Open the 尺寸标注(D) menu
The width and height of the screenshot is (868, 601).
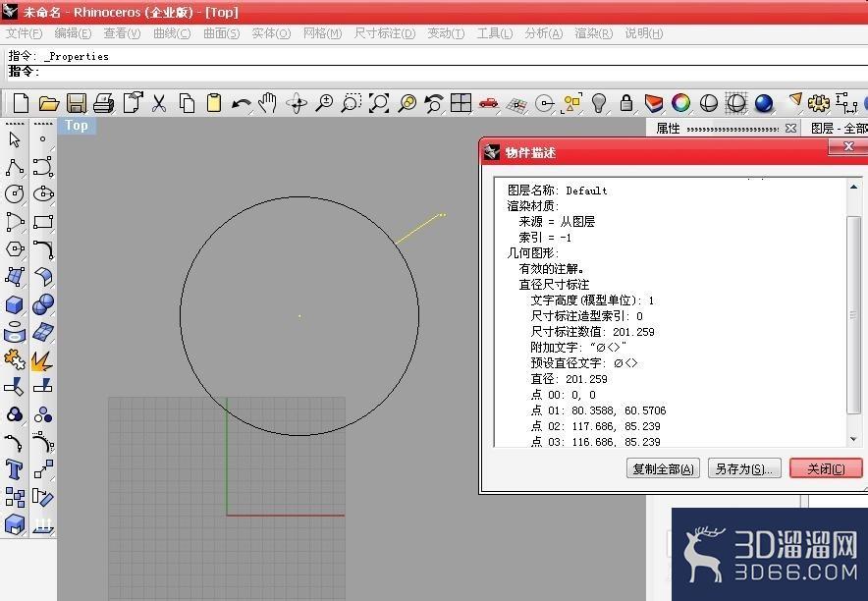385,33
